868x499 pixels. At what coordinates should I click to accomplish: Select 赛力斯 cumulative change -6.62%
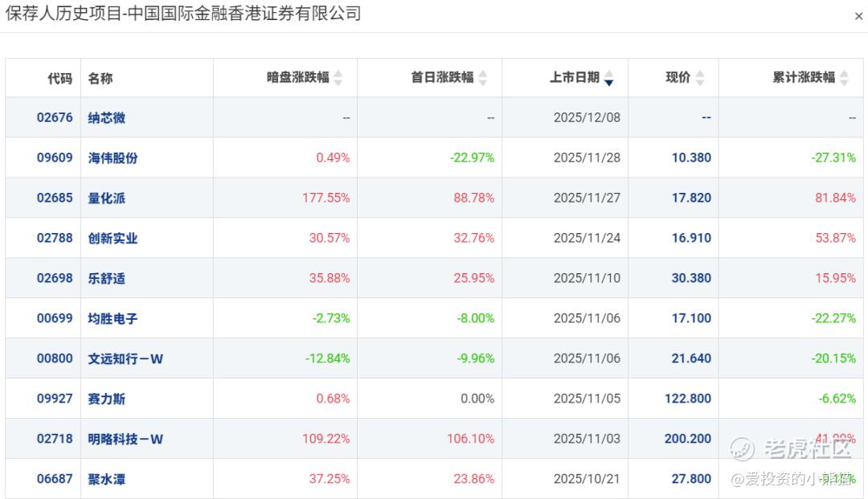click(837, 399)
